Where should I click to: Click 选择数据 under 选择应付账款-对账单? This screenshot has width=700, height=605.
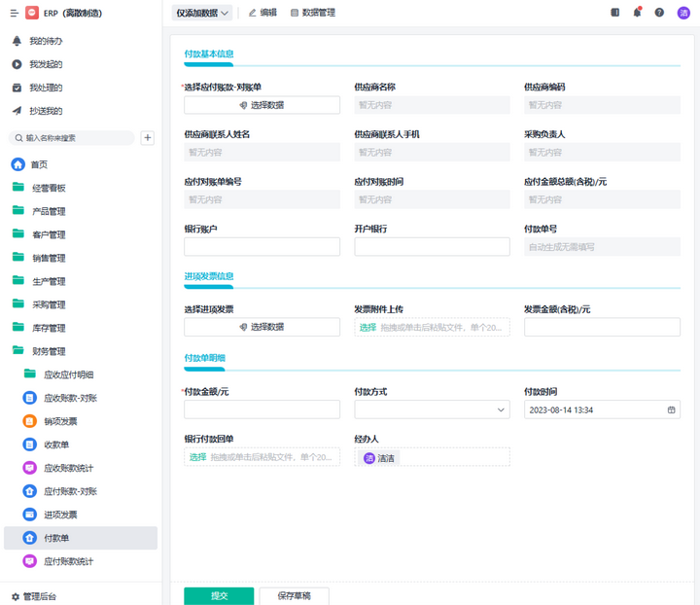[x=262, y=105]
